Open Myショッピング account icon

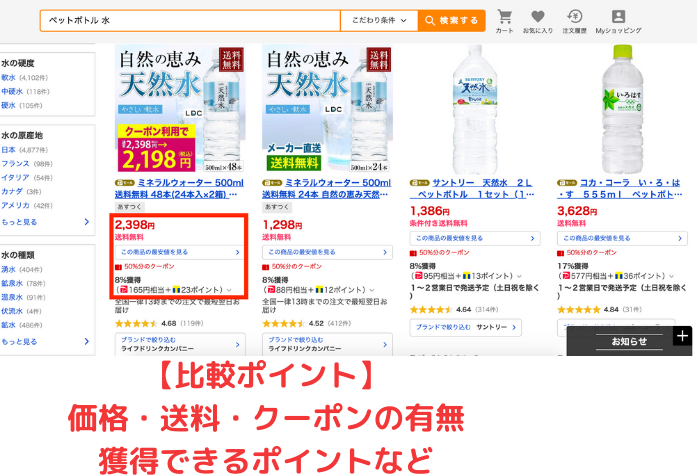pos(618,21)
